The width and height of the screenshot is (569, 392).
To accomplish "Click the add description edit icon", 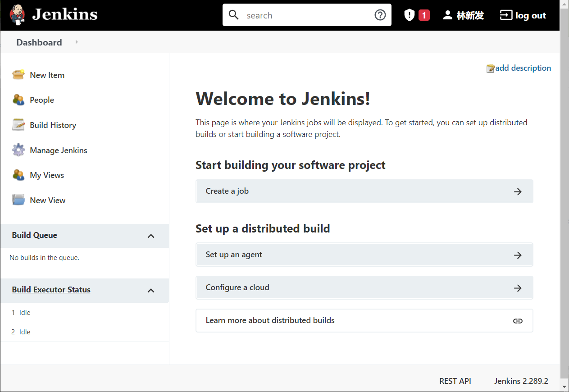I will tap(491, 68).
